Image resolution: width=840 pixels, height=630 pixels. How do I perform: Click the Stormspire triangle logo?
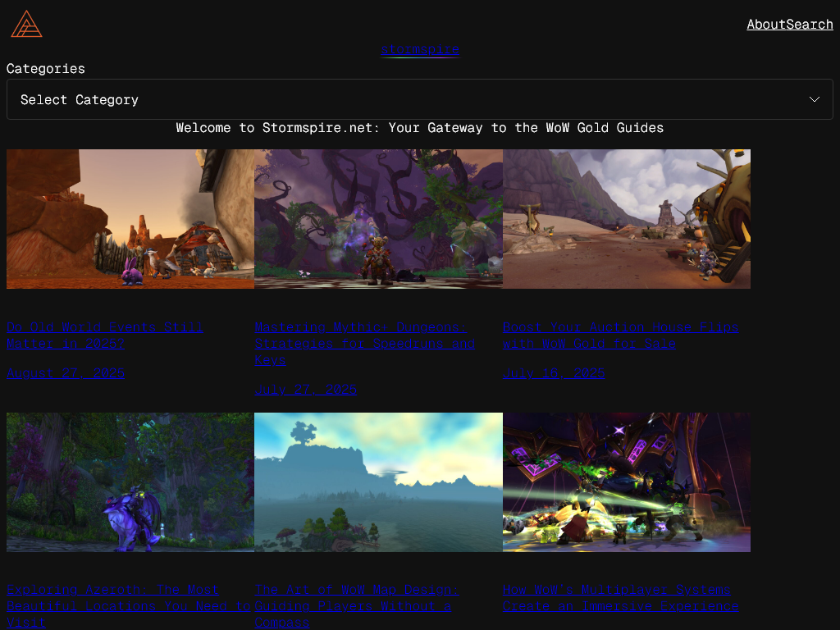coord(26,25)
